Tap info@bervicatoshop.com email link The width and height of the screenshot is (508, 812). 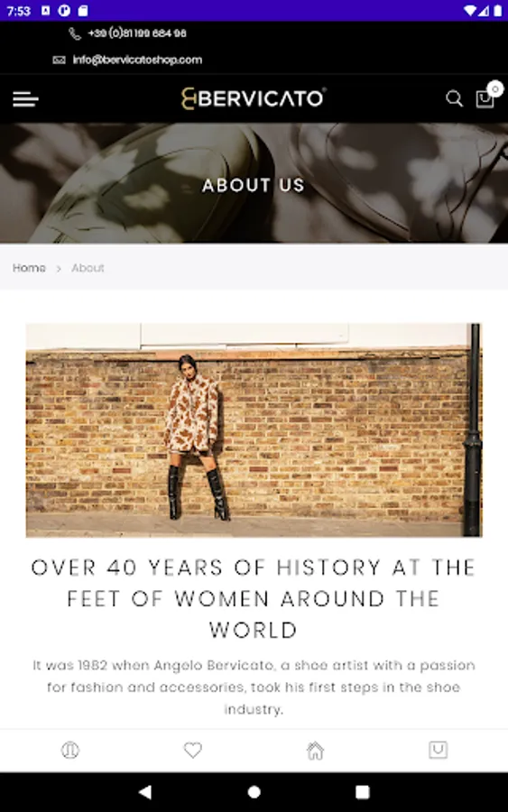tap(137, 60)
